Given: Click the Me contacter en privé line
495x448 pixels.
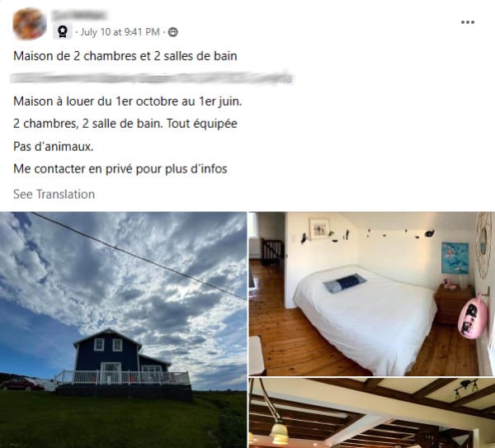Looking at the screenshot, I should coord(120,168).
